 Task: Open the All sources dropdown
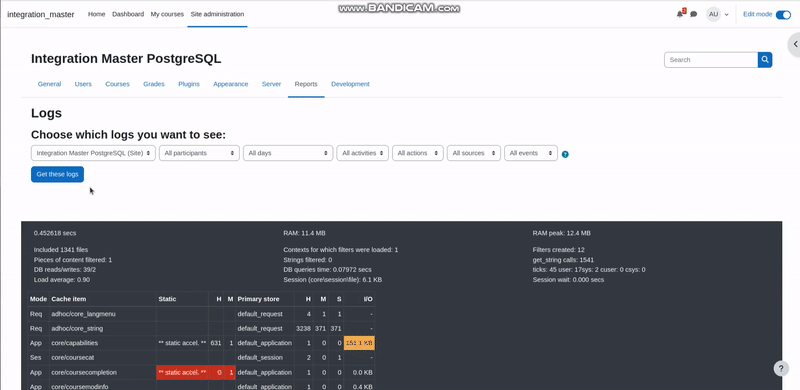click(474, 153)
